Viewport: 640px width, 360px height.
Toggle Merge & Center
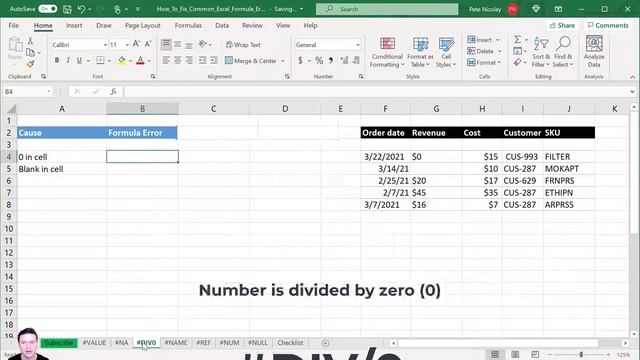pyautogui.click(x=251, y=60)
